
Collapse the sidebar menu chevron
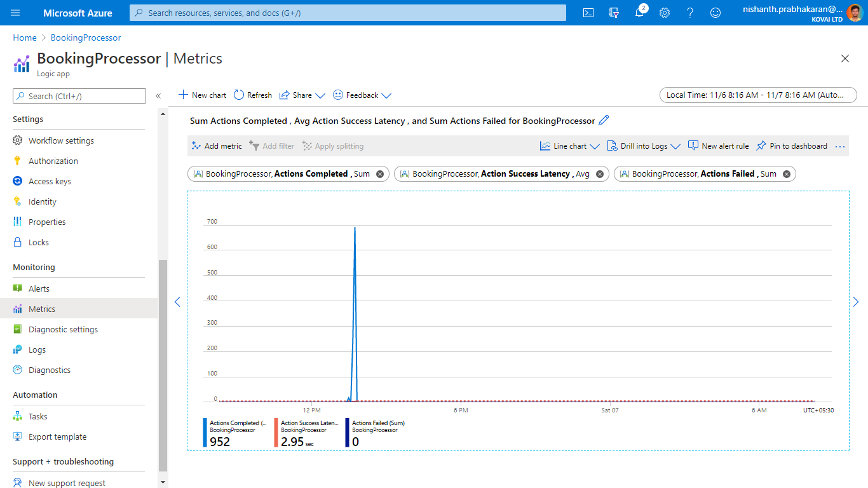click(x=158, y=96)
